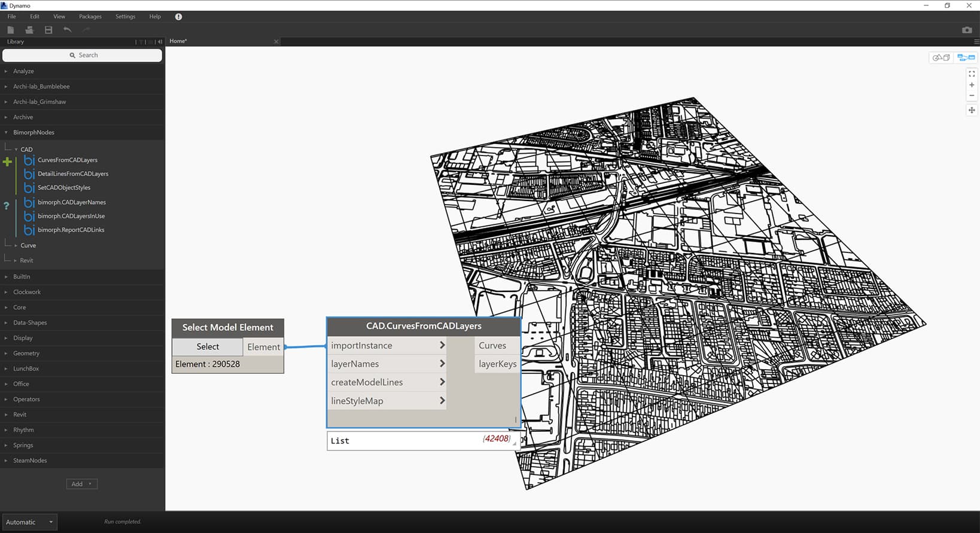
Task: Click the search magnifier icon
Action: [72, 55]
